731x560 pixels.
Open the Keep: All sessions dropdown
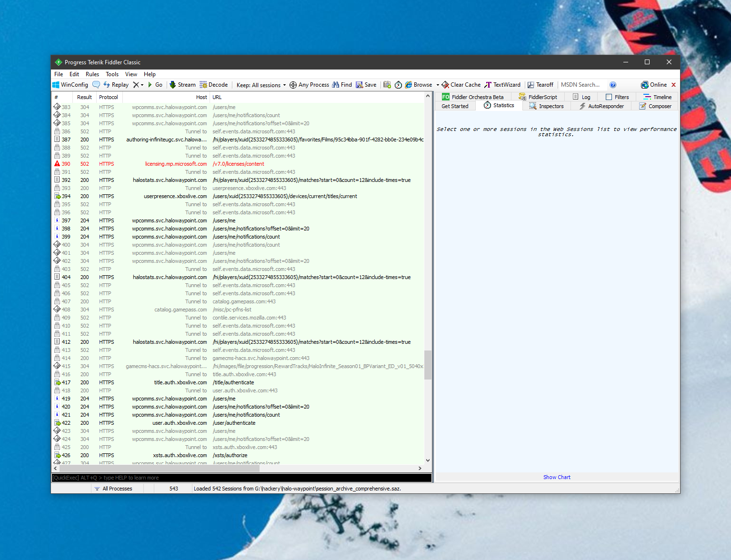click(261, 85)
